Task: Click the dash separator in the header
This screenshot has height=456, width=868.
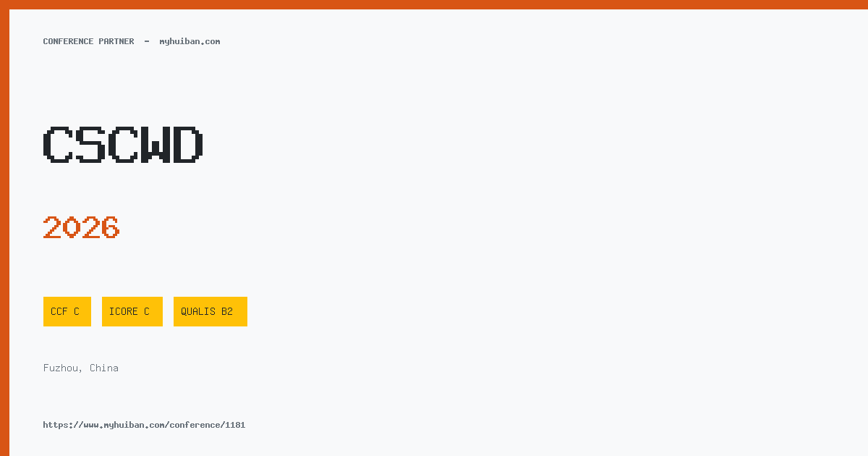Action: click(x=147, y=41)
